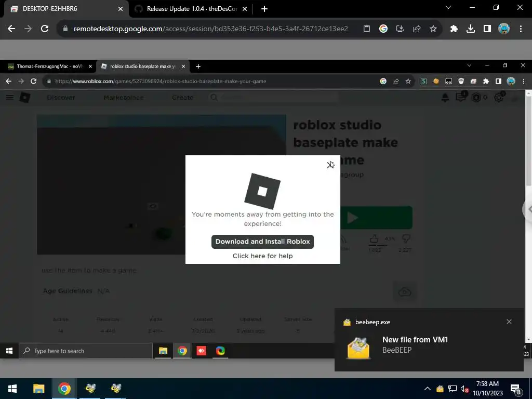
Task: Open the Roblox hamburger navigation menu
Action: 10,98
